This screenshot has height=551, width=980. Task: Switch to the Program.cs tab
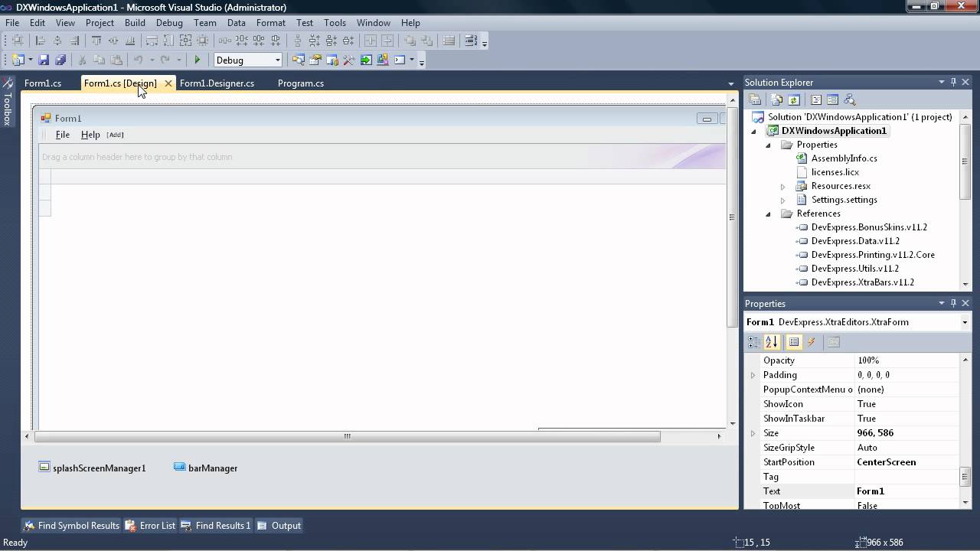click(300, 83)
